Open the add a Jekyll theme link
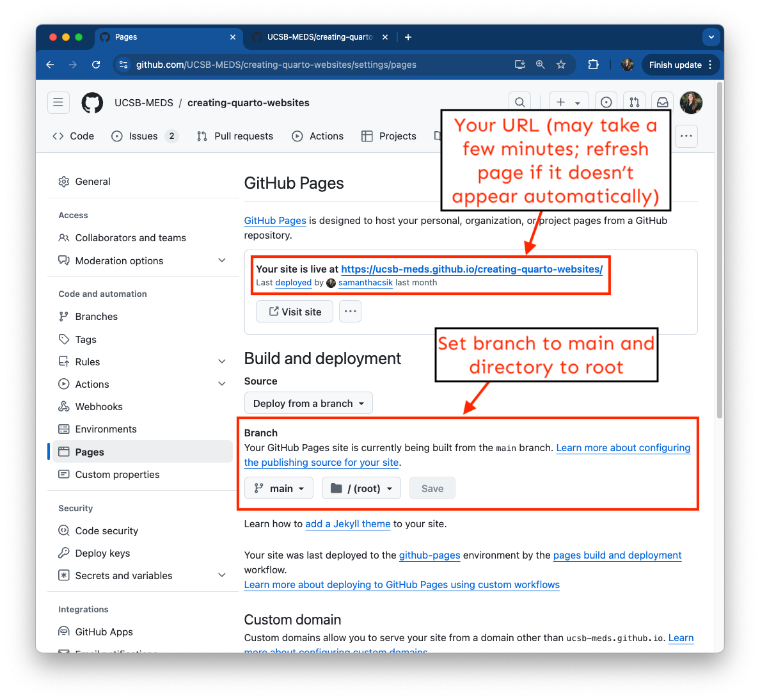Image resolution: width=760 pixels, height=700 pixels. (x=347, y=524)
